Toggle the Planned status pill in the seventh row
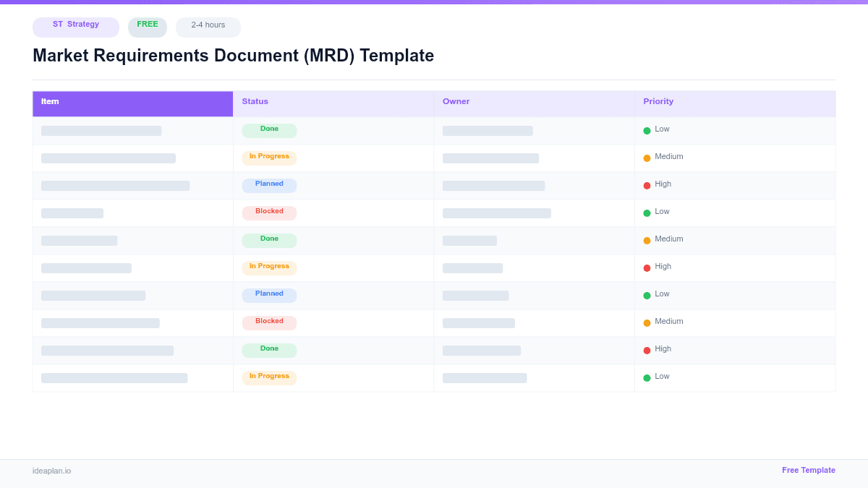The image size is (868, 488). click(x=269, y=294)
